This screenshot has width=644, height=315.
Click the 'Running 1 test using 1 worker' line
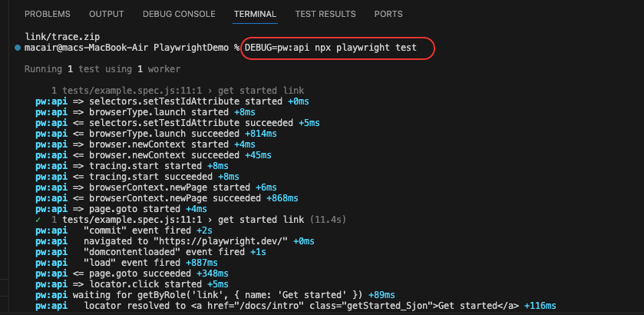click(102, 69)
